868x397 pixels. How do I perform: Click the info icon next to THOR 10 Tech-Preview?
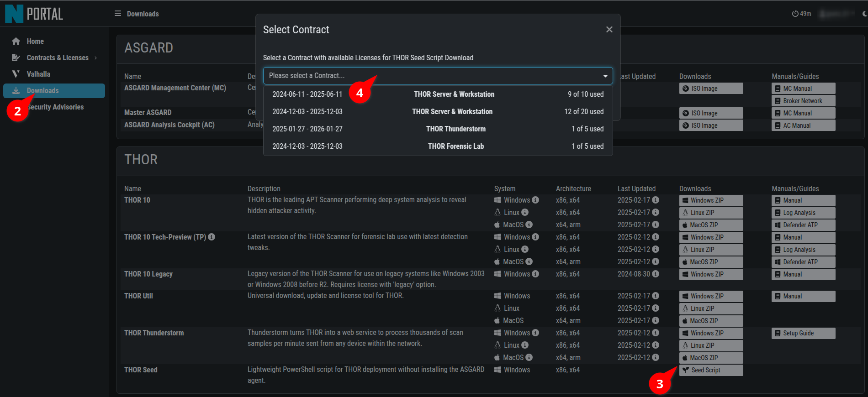(x=212, y=237)
